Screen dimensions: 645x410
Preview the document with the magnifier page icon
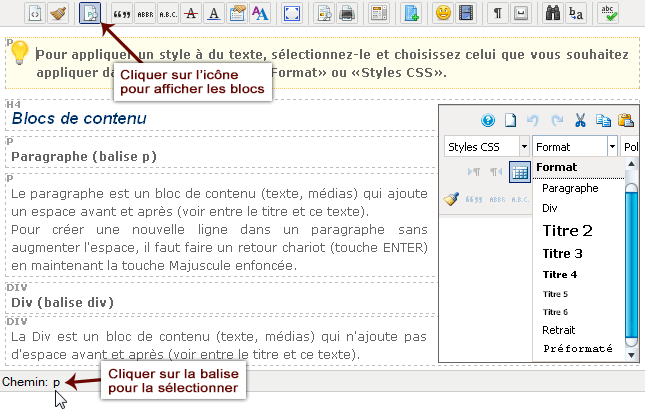pos(325,14)
